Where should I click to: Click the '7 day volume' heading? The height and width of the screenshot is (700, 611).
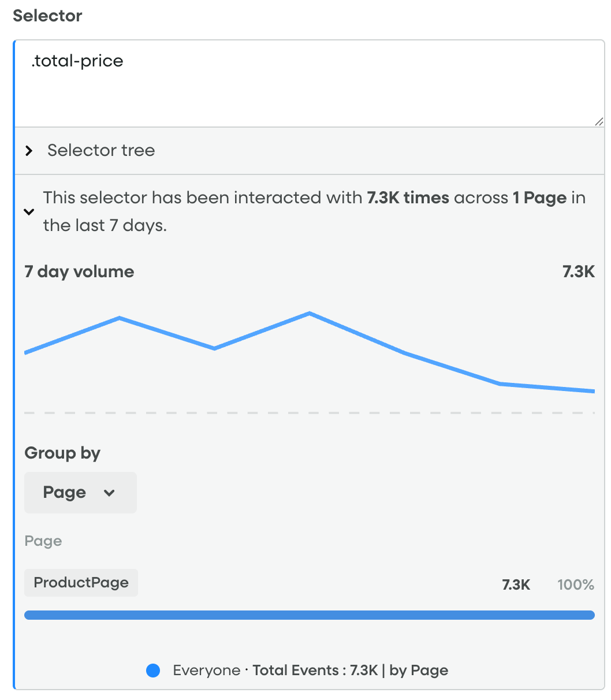coord(79,272)
